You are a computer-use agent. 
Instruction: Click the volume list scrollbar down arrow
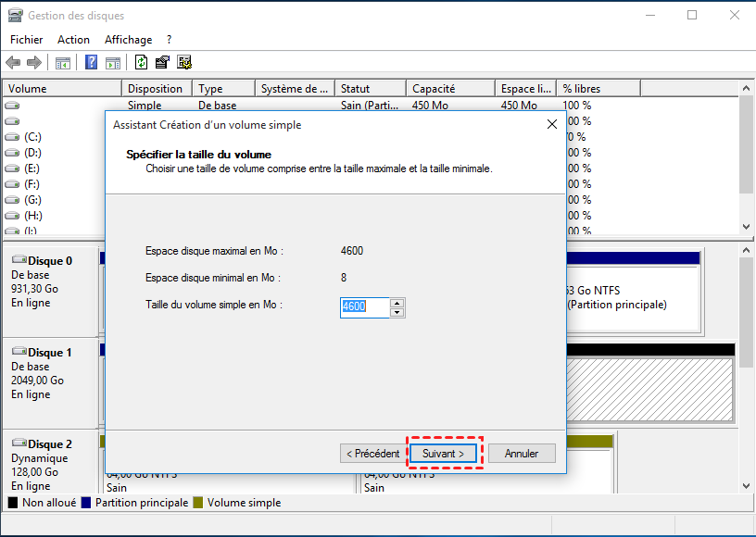coord(746,227)
